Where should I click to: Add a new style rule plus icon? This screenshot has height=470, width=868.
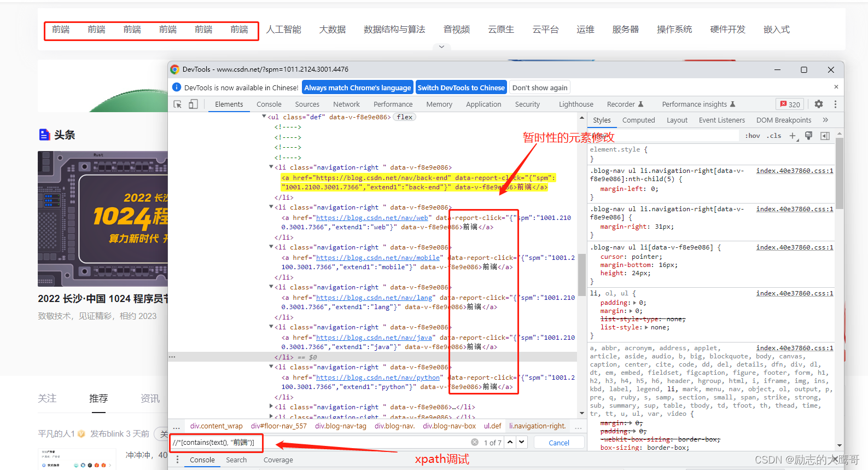click(x=793, y=136)
